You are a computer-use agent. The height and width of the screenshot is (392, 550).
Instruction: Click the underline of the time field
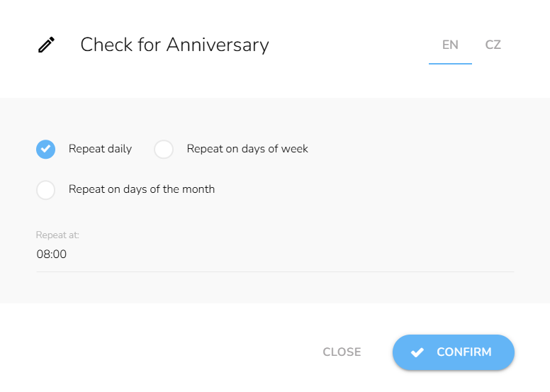coord(275,271)
